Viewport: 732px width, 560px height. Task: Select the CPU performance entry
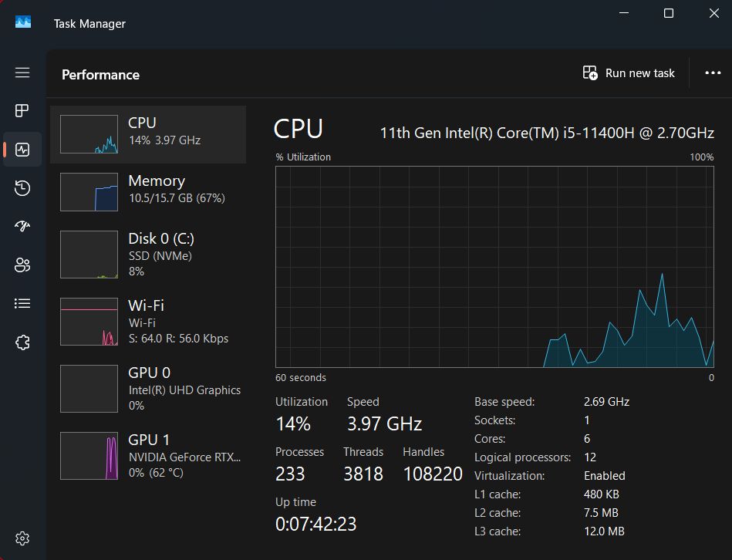pyautogui.click(x=148, y=134)
